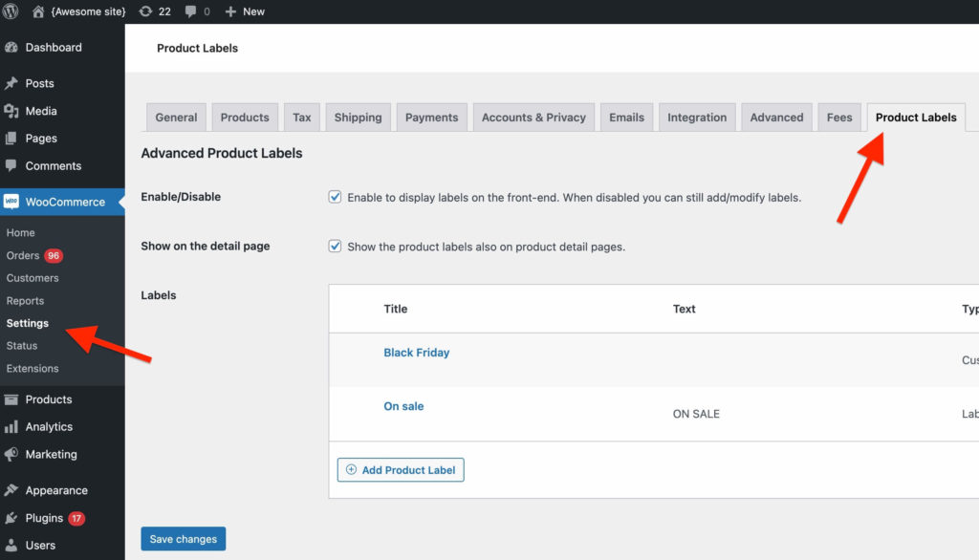Screen dimensions: 979x560
Task: Open the Plugins menu label
Action: 44,518
